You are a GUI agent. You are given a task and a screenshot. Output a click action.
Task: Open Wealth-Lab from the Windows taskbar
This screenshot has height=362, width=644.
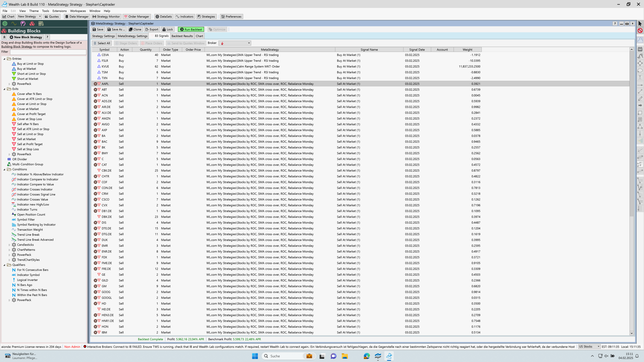point(389,356)
